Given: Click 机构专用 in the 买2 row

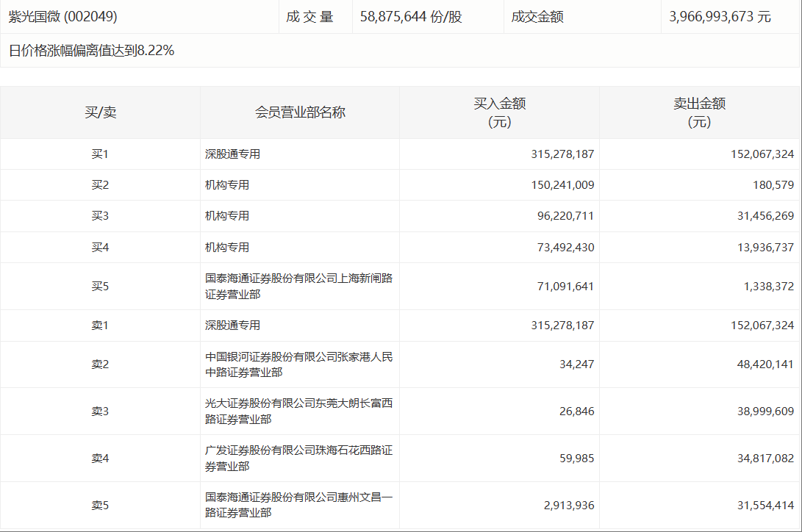Looking at the screenshot, I should [227, 184].
